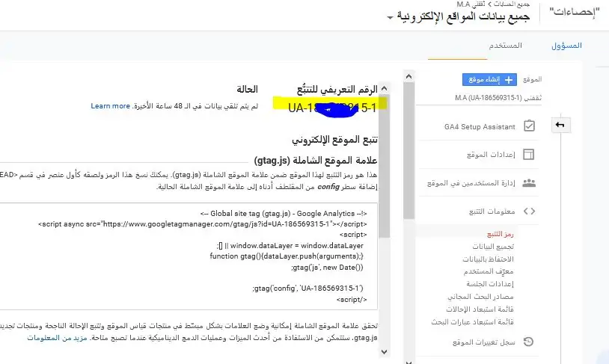Select تجميع البيانات sub-item

493,247
